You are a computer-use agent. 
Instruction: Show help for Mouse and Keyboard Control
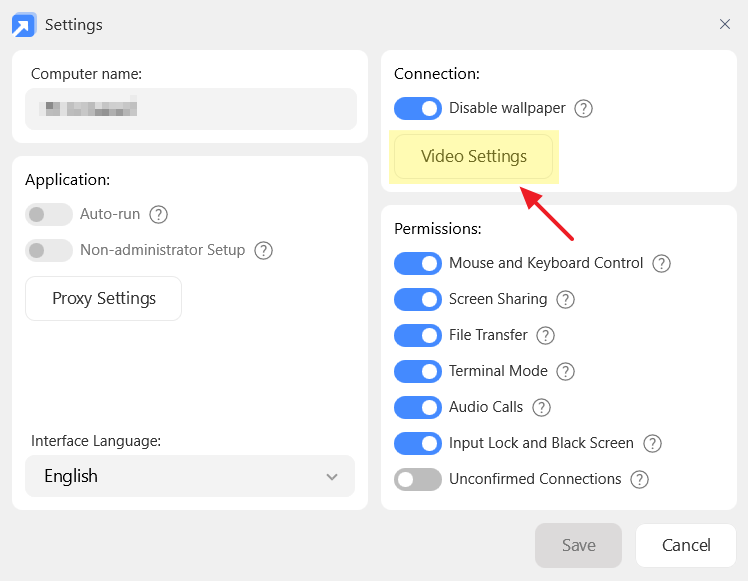[x=661, y=263]
